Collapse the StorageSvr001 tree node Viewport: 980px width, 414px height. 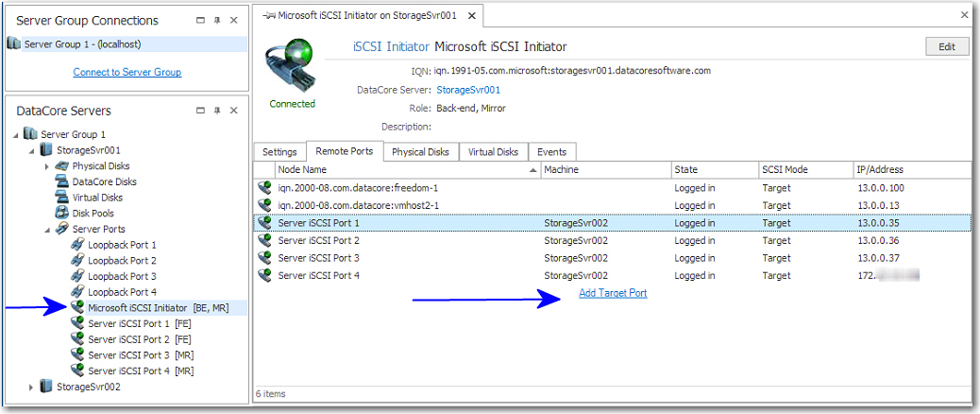[31, 150]
